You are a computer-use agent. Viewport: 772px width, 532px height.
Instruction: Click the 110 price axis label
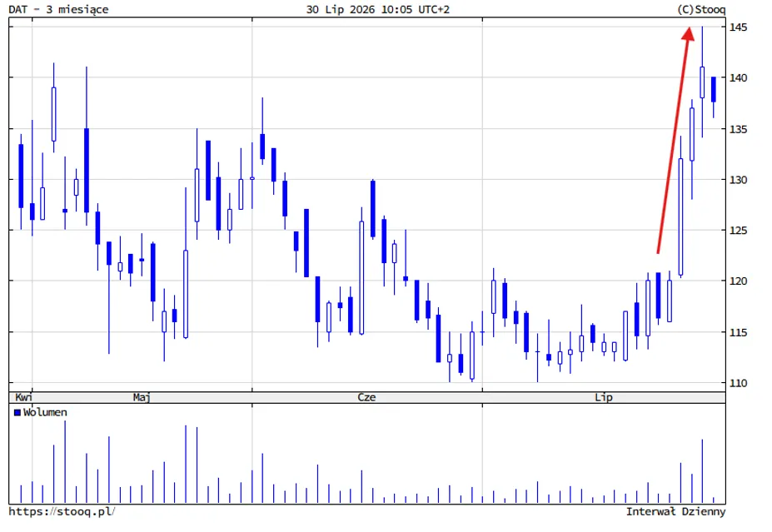pos(738,383)
